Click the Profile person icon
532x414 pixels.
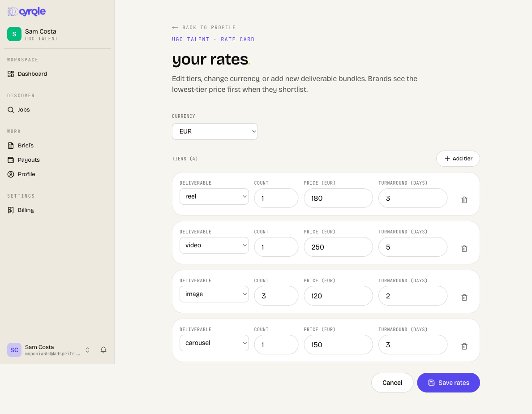[x=11, y=174]
